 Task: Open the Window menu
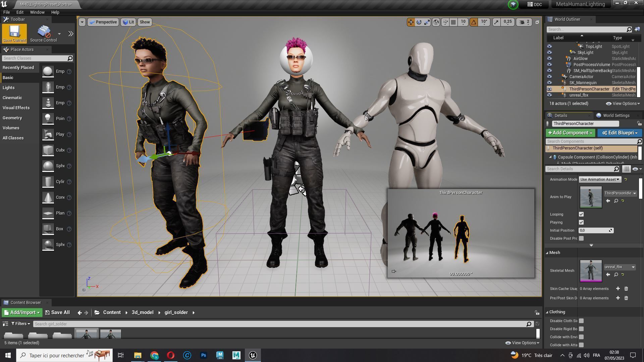37,12
